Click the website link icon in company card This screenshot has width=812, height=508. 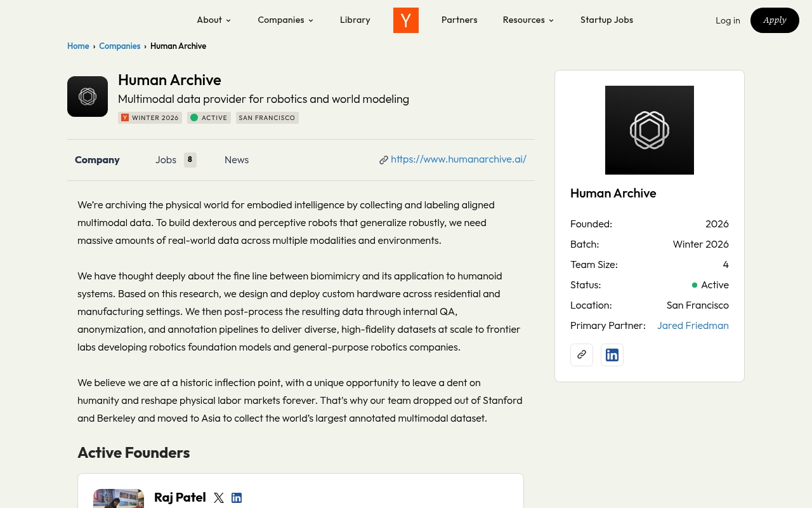pos(582,355)
